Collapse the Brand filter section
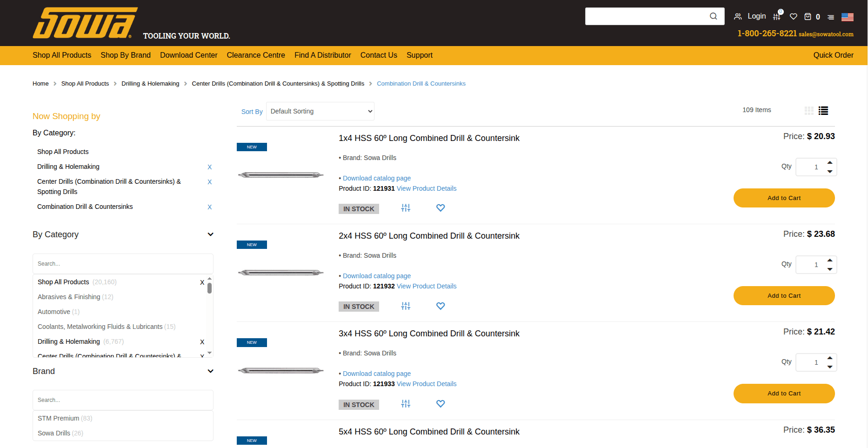Viewport: 868px width, 448px height. coord(210,371)
